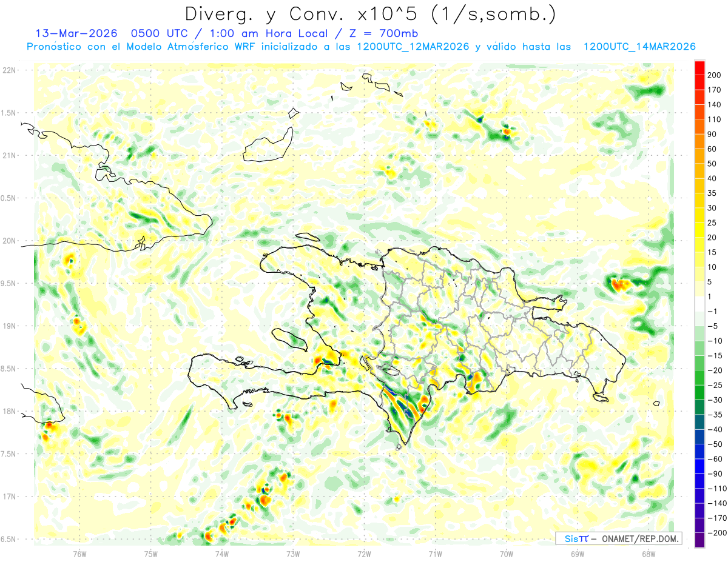The image size is (728, 562).
Task: Select latitude label 18N
Action: (x=10, y=411)
